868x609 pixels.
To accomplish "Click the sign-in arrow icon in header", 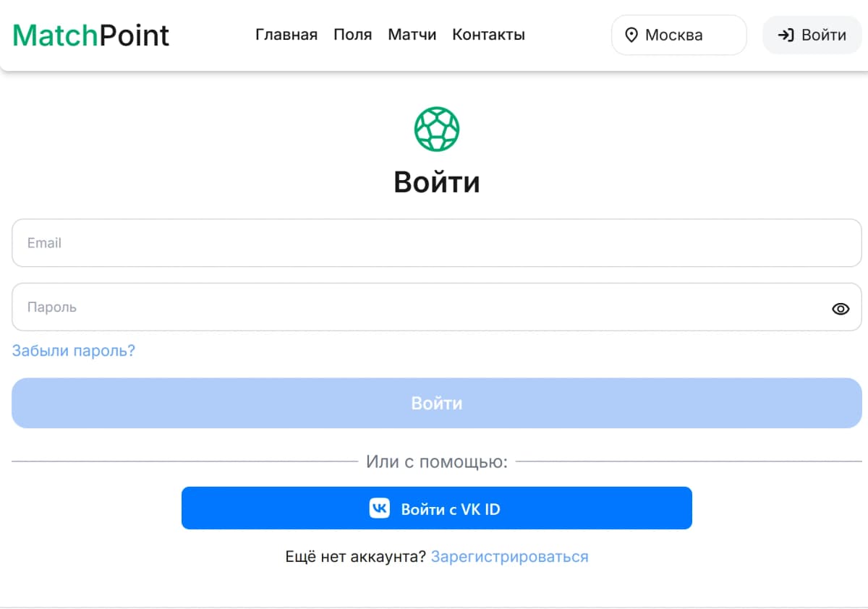I will pos(786,35).
